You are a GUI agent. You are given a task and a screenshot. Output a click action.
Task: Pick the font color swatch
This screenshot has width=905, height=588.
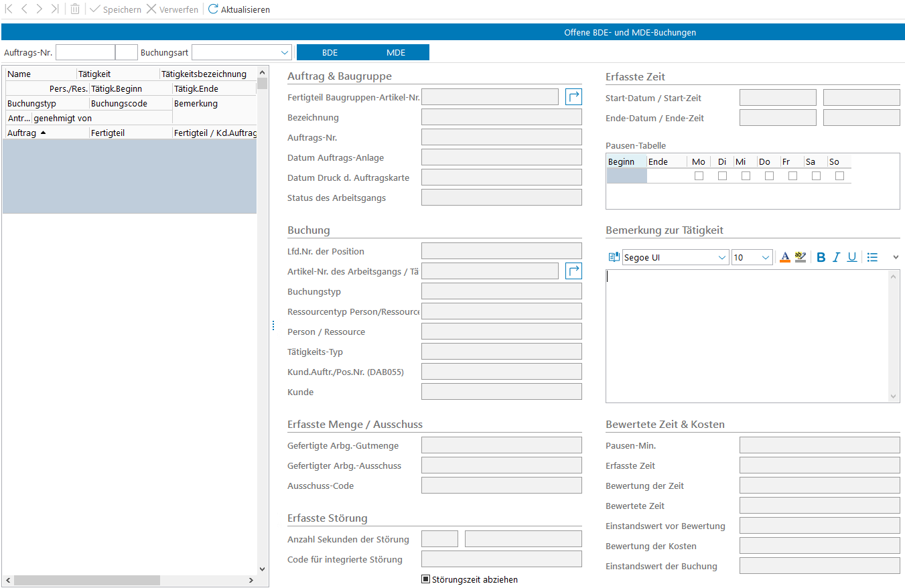784,257
